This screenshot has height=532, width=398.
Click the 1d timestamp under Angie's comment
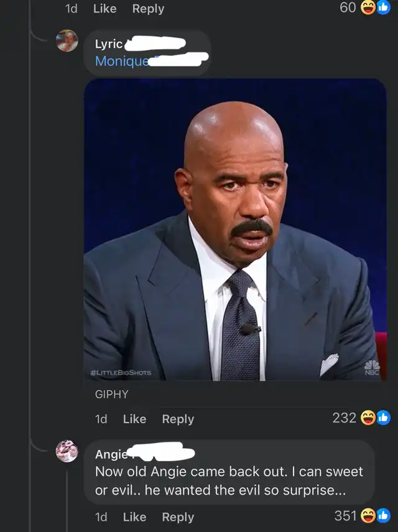(101, 516)
